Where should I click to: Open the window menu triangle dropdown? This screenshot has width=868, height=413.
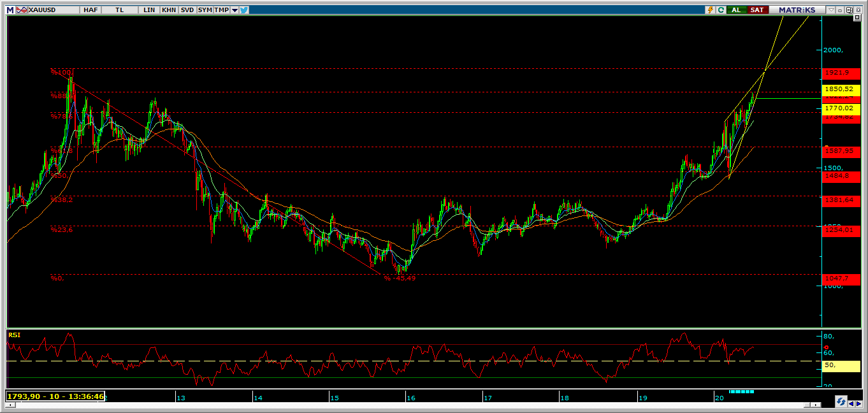[x=830, y=10]
